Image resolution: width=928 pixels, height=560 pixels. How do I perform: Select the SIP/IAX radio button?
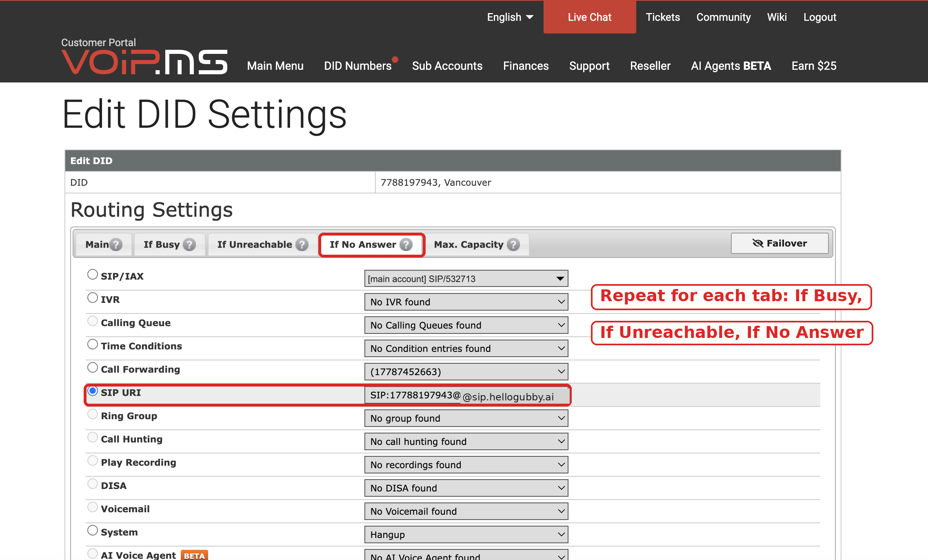click(x=93, y=274)
